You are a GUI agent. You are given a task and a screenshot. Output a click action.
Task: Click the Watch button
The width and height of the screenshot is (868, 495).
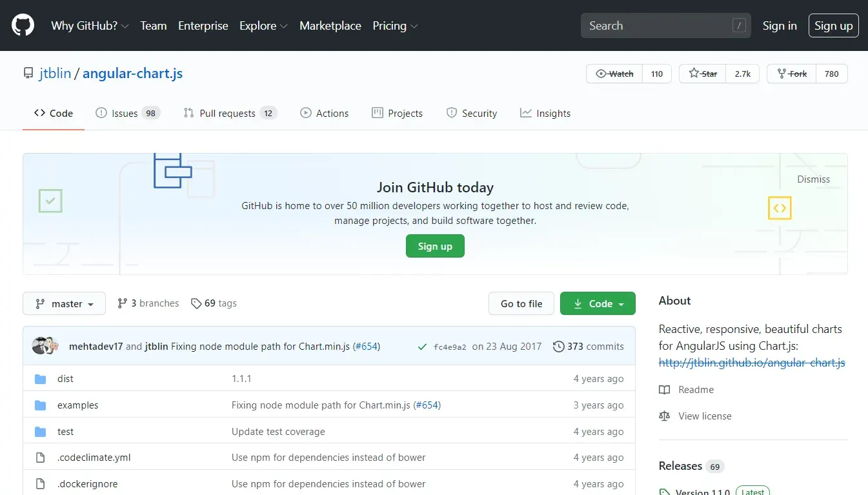pos(614,74)
